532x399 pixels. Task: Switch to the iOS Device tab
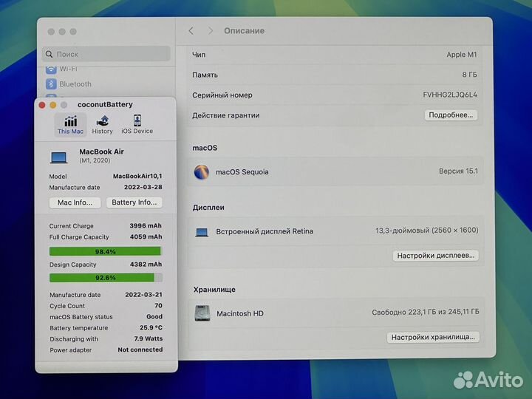[x=137, y=125]
